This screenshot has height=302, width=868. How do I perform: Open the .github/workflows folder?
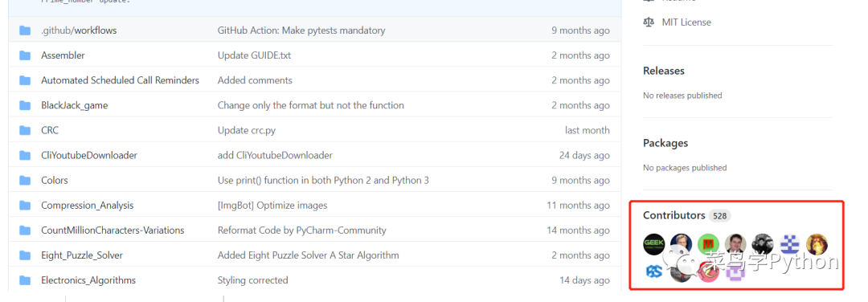[x=79, y=31]
